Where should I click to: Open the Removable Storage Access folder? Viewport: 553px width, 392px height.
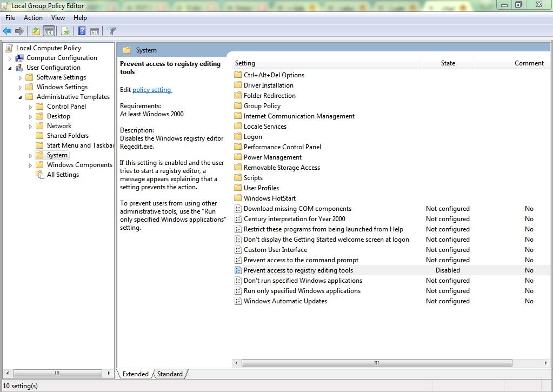pos(281,168)
